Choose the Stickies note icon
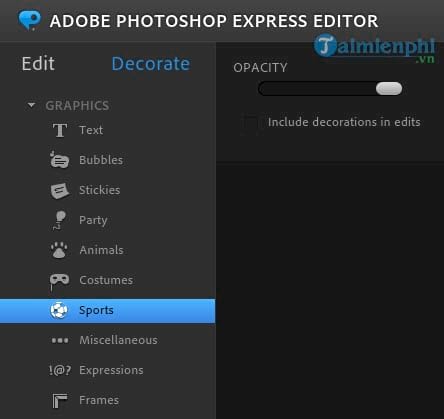444x419 pixels. pos(60,191)
